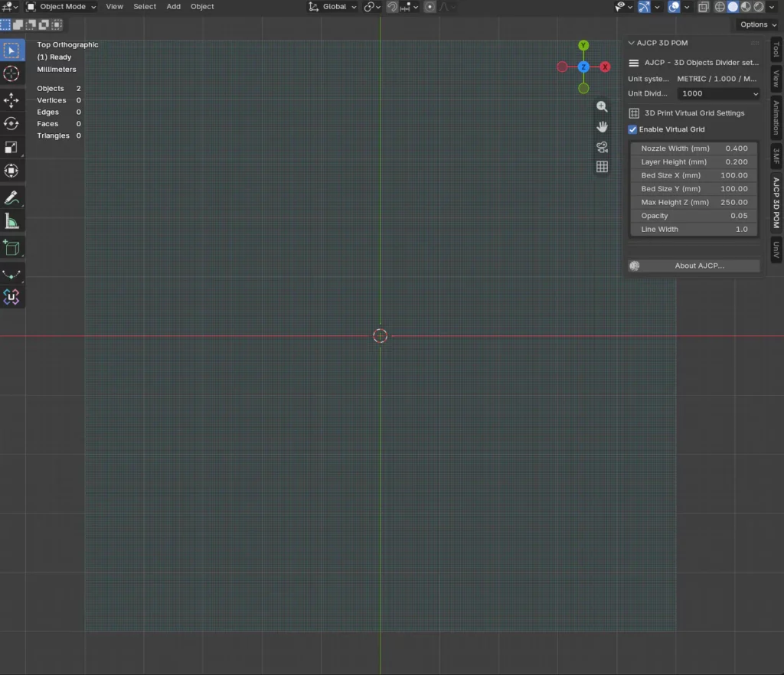Image resolution: width=784 pixels, height=675 pixels.
Task: Open overlays options dropdown arrow
Action: tap(687, 6)
